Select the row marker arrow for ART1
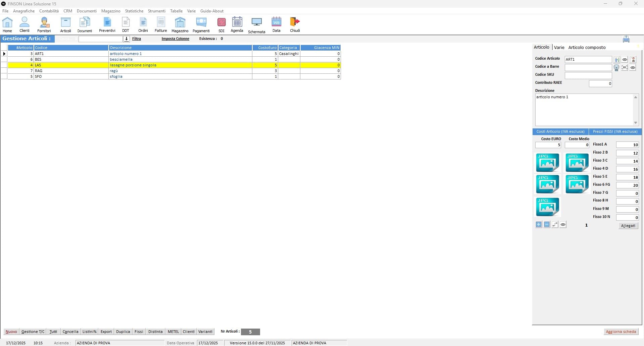644x346 pixels. click(4, 54)
